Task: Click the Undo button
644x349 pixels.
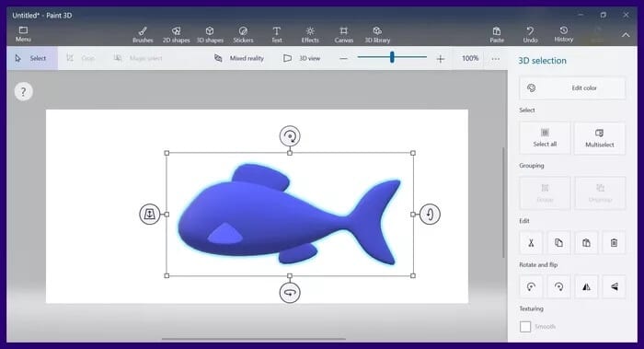Action: point(530,34)
